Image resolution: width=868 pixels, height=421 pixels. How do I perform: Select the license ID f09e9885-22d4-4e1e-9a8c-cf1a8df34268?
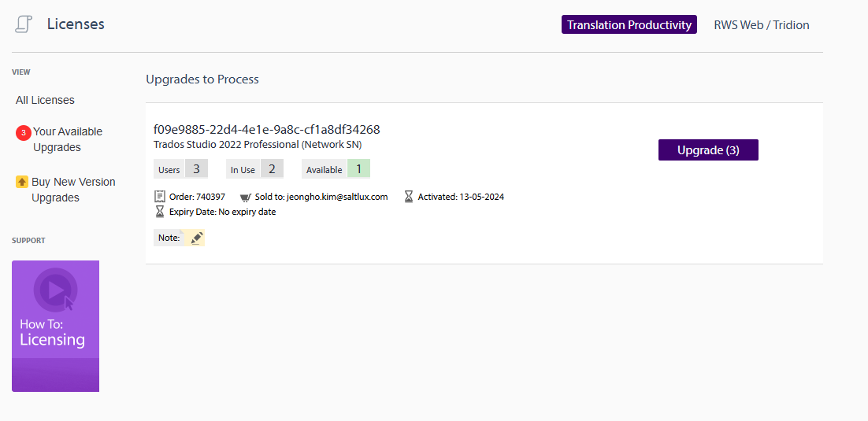click(x=267, y=130)
